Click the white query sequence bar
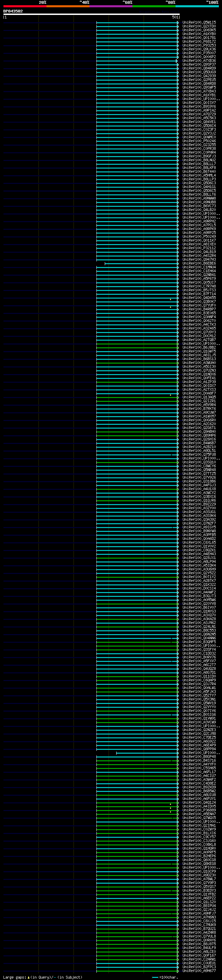Viewport: 222px width, 980px height. coord(92,14)
